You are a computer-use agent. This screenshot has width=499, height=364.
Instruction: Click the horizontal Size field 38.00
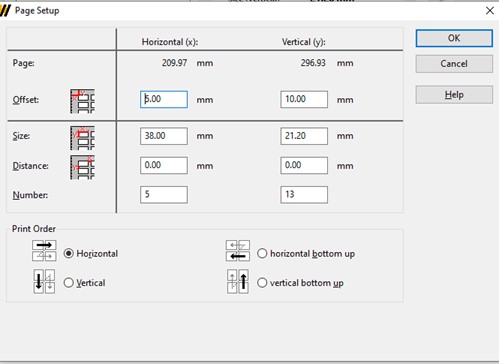[164, 136]
